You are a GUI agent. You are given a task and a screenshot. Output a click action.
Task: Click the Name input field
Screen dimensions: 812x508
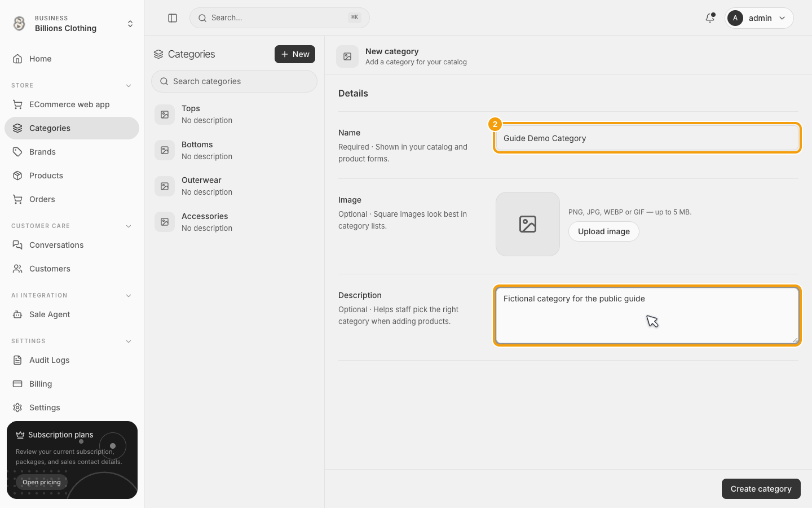(647, 138)
